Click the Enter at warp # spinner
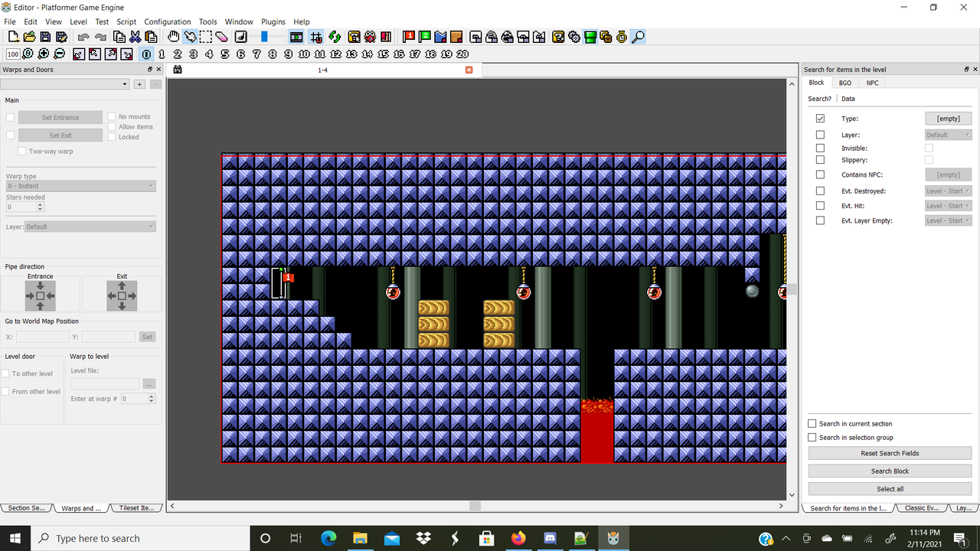This screenshot has width=980, height=551. click(138, 399)
